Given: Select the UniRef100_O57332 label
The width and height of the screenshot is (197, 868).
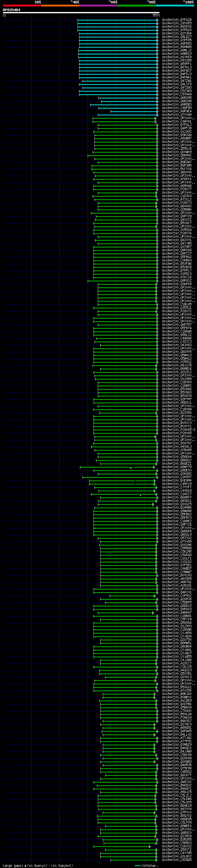Looking at the screenshot, I should [176, 538].
